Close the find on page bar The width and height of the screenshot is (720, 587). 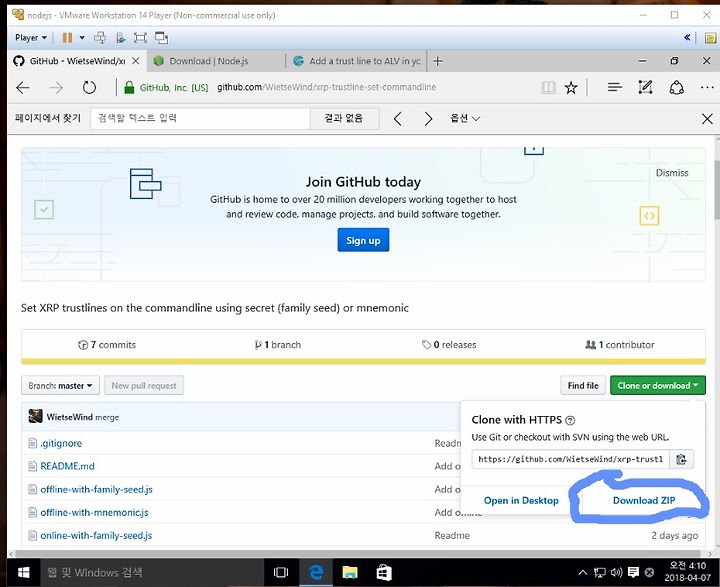tap(707, 119)
